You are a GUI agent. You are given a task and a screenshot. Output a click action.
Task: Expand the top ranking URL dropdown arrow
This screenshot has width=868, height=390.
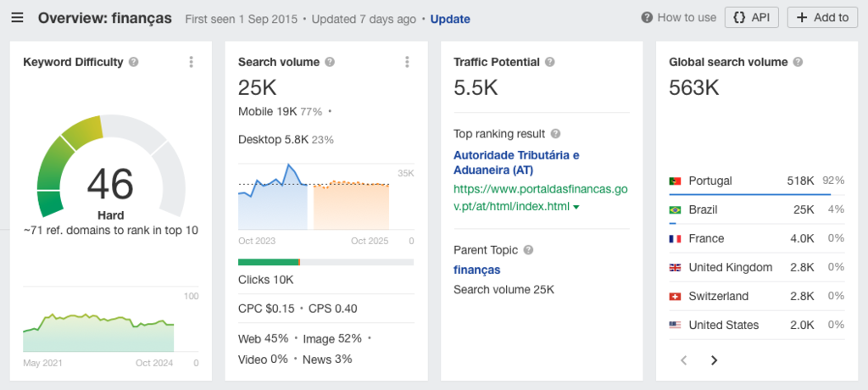tap(576, 207)
